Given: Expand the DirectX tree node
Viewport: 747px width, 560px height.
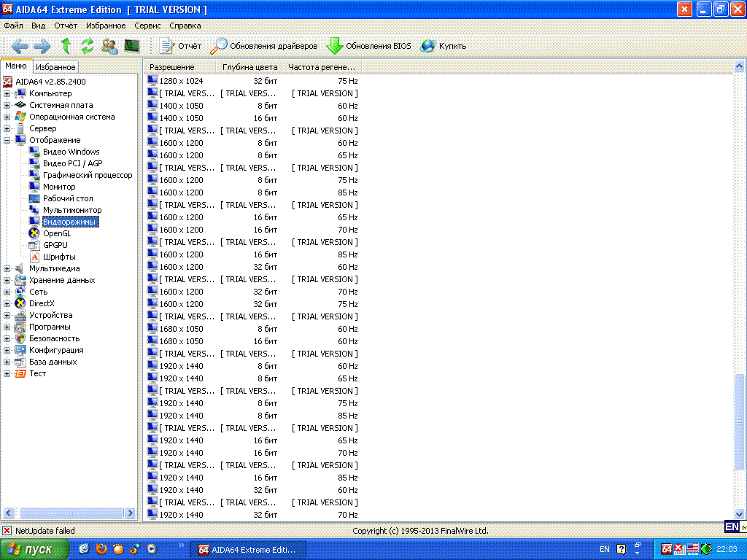Looking at the screenshot, I should click(x=7, y=303).
